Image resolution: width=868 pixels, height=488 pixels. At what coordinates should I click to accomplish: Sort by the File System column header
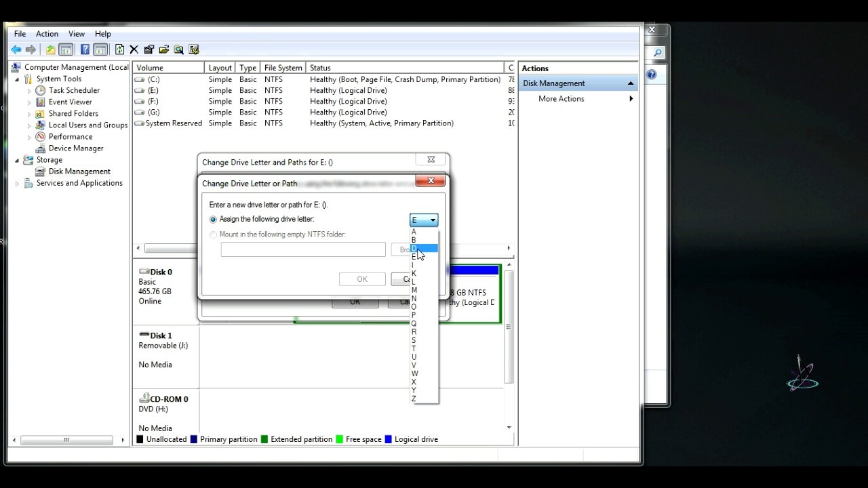point(283,68)
